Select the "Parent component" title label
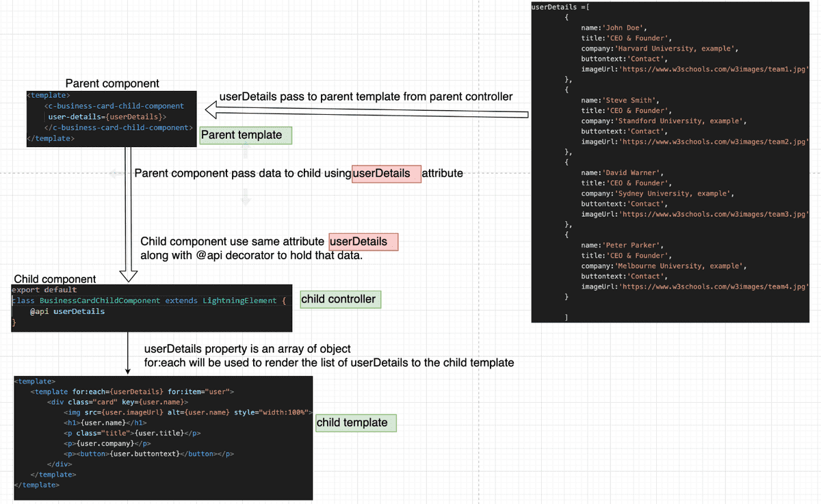The image size is (821, 504). pos(111,83)
